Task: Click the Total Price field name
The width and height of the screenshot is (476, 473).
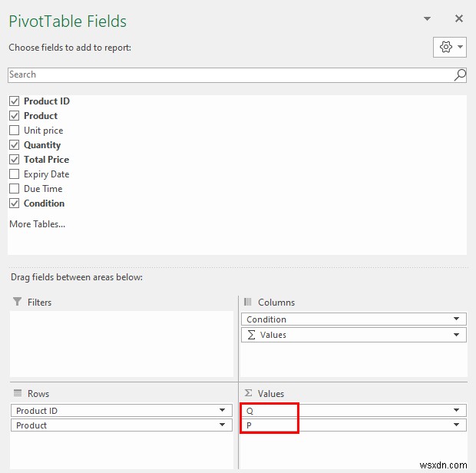Action: [x=46, y=160]
